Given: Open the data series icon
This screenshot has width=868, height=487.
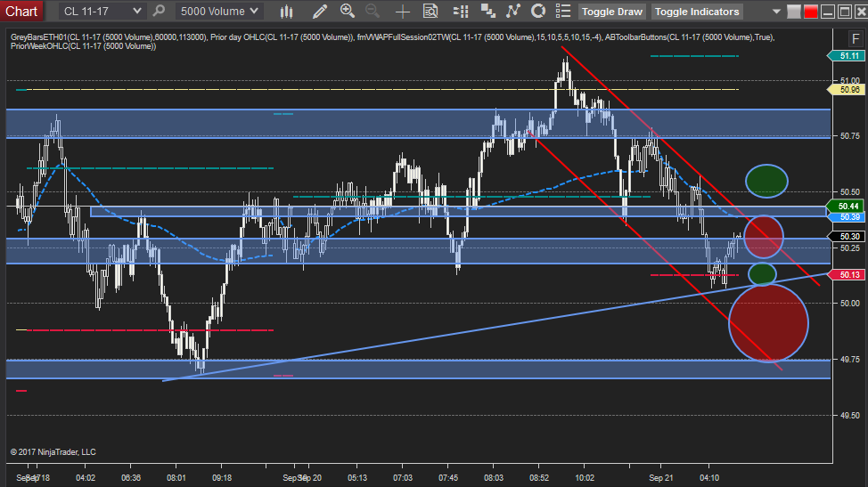Looking at the screenshot, I should pos(487,11).
